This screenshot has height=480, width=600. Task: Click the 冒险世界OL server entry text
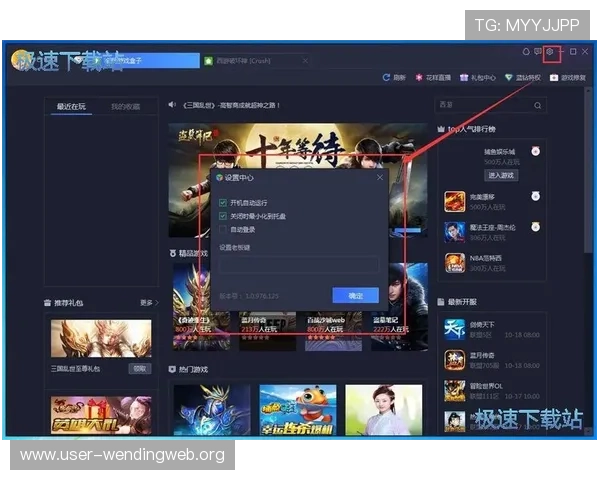click(486, 386)
